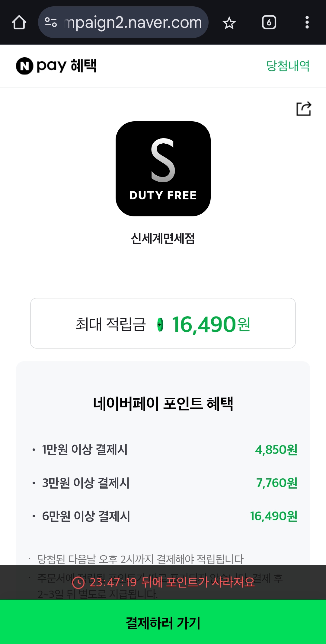
Task: Click the 결제하러 가기 button
Action: coord(163,622)
